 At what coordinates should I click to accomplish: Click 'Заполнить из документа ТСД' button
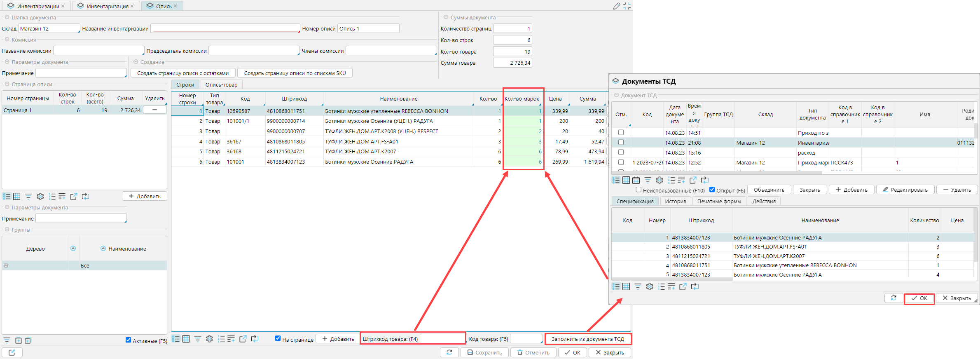point(587,339)
